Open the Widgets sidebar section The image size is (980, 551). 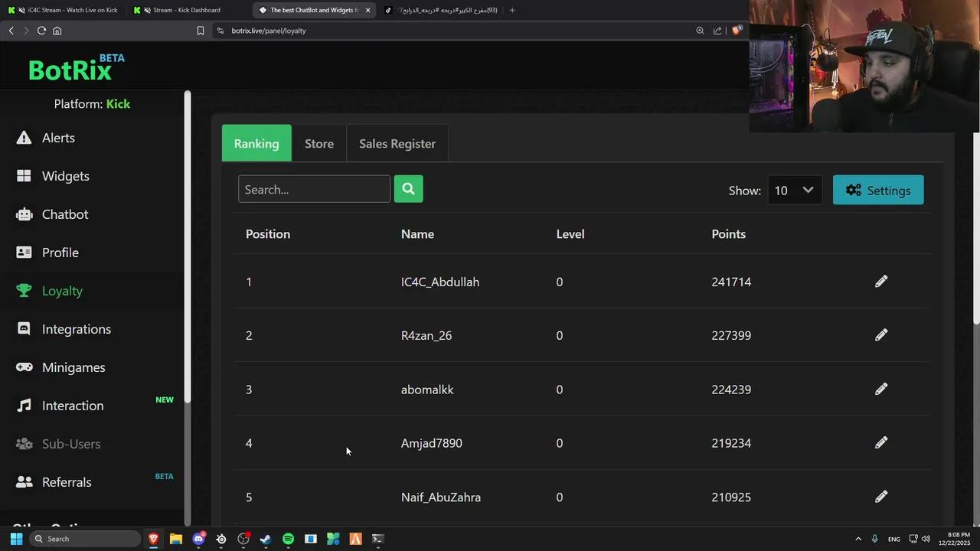[x=65, y=176]
